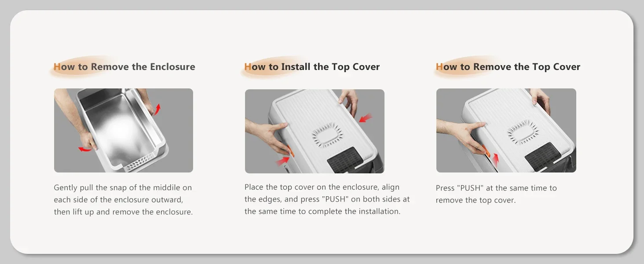Screen dimensions: 644x264
Task: Click the bottom-left red arrow in install cover photo
Action: point(282,161)
